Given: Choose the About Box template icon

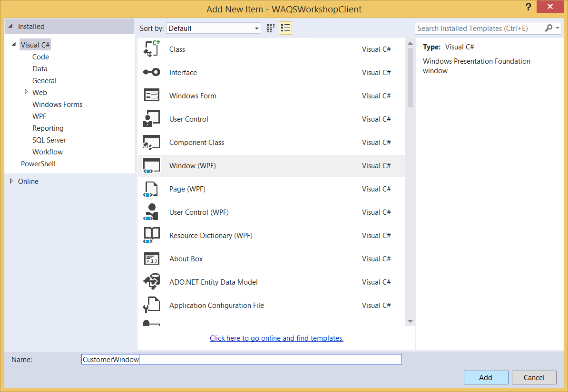Looking at the screenshot, I should pos(151,258).
